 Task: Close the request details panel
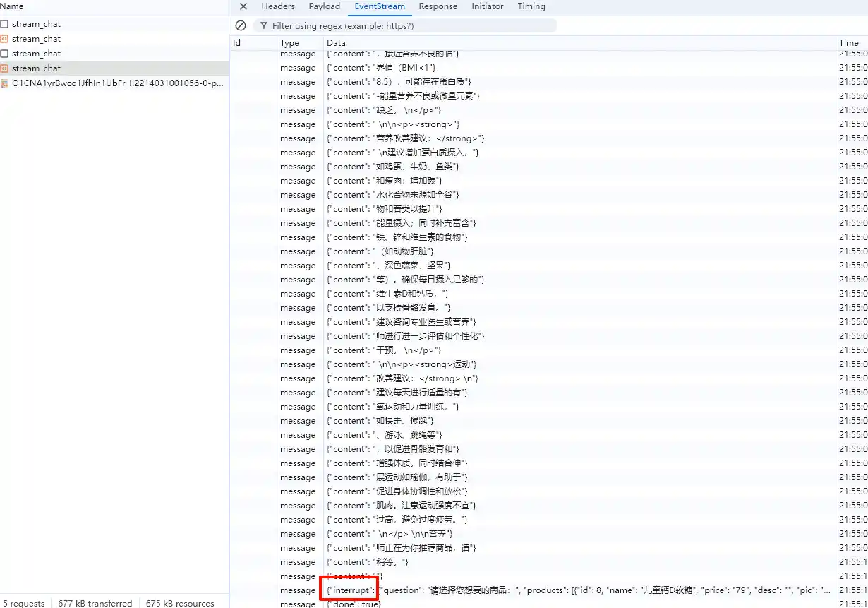(243, 6)
